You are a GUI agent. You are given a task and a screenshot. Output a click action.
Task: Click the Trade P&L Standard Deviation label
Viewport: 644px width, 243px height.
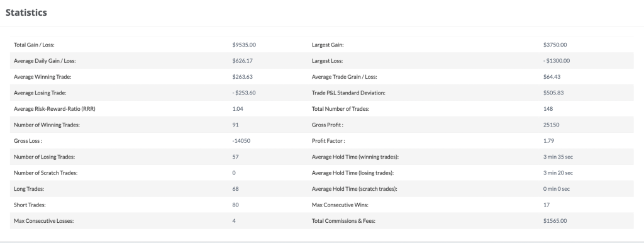coord(348,93)
